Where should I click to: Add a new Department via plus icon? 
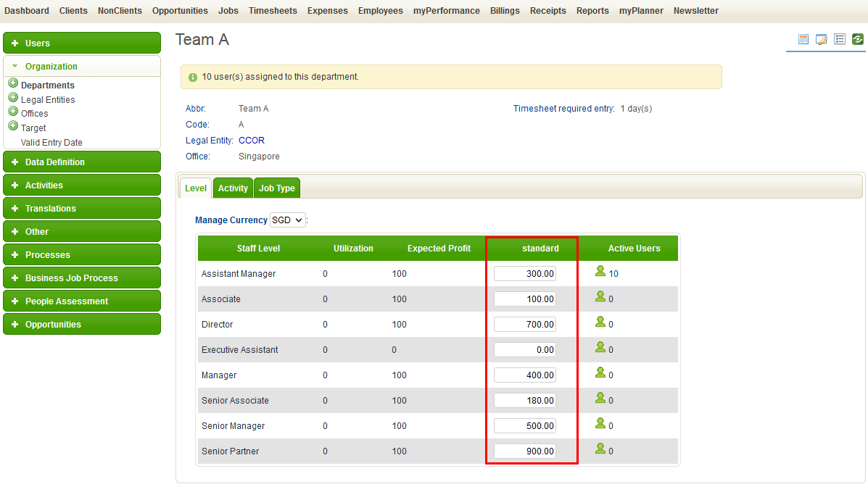[13, 83]
